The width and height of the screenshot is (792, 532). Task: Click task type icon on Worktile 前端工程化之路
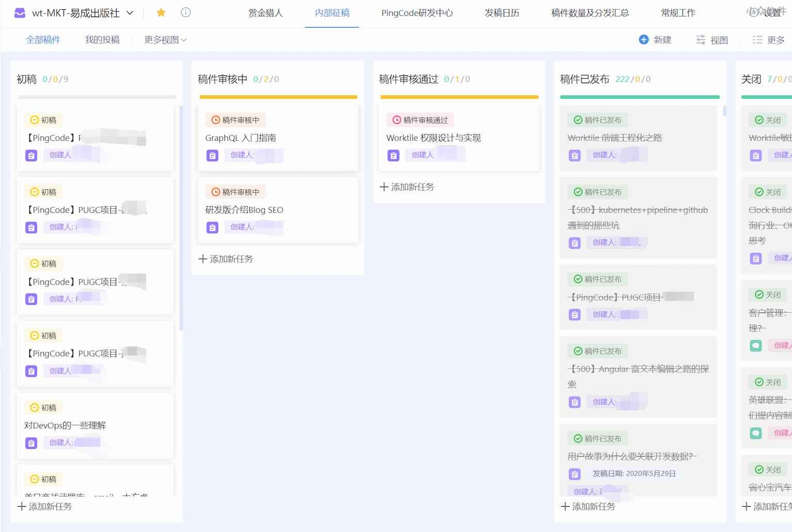pyautogui.click(x=574, y=155)
